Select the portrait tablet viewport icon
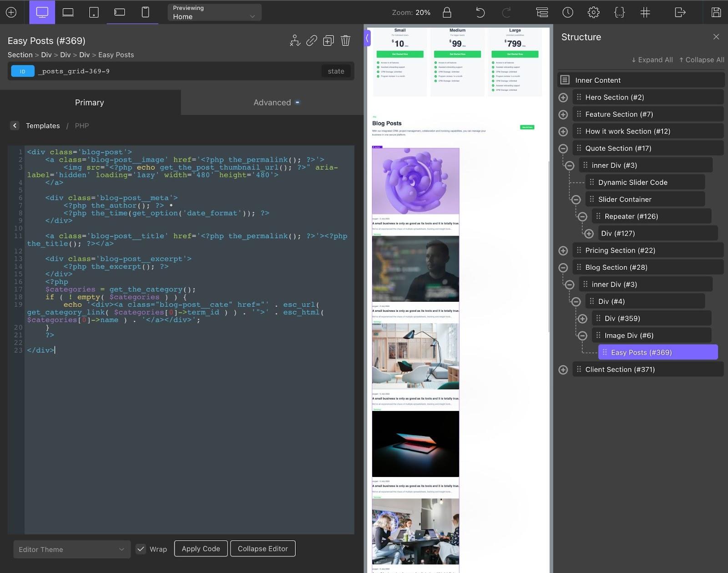 [x=94, y=12]
